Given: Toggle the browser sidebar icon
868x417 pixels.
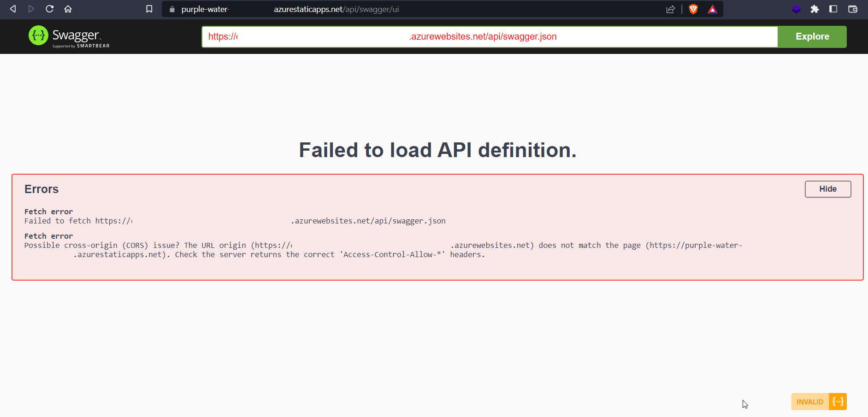Looking at the screenshot, I should 833,9.
